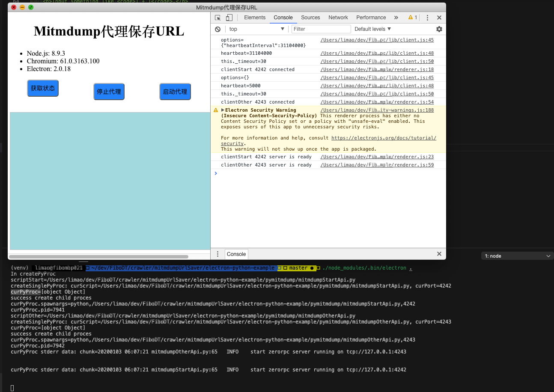
Task: Click the window zoom green button
Action: 31,7
